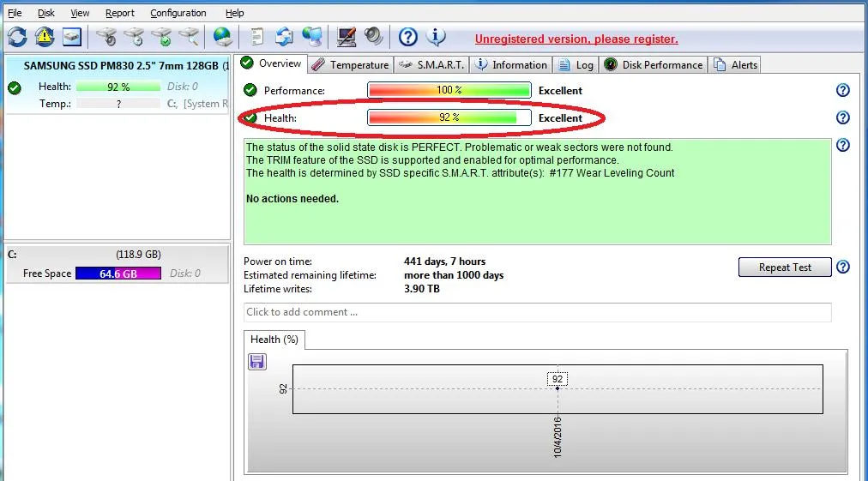Screen dimensions: 868x481
Task: Click the globe with disk toolbar icon
Action: tap(222, 37)
